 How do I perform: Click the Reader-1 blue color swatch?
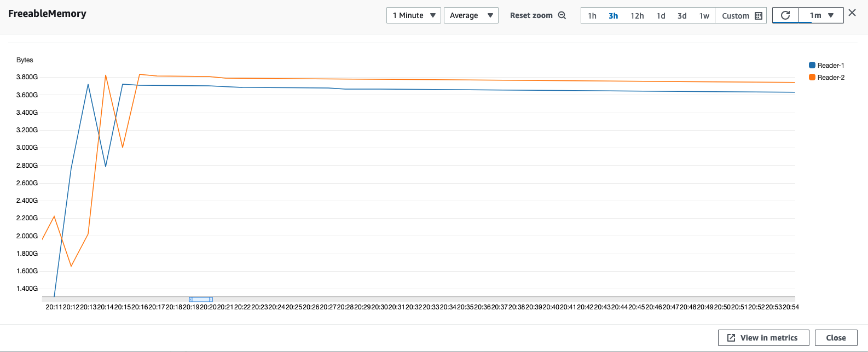(812, 65)
